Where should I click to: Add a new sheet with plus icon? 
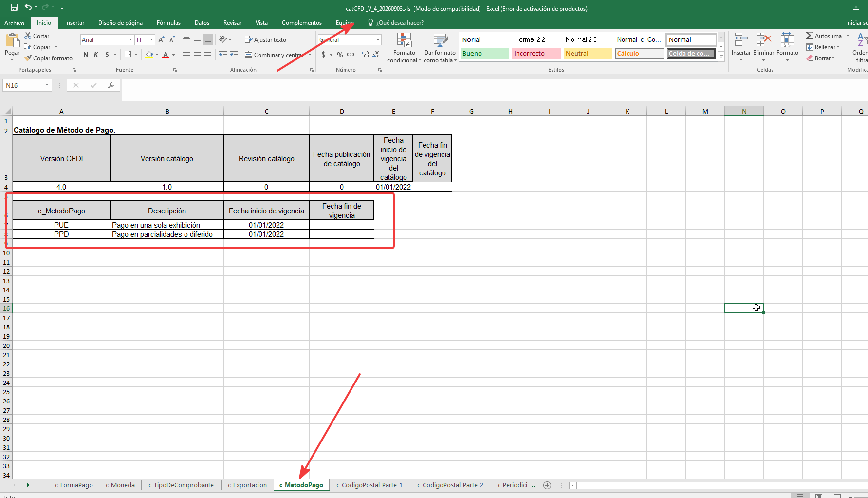(x=547, y=485)
